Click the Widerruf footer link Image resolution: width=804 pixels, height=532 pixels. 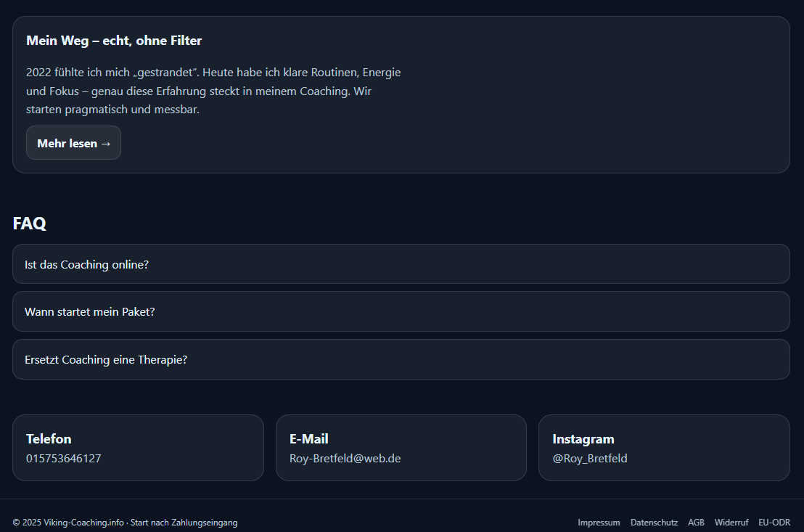click(731, 523)
